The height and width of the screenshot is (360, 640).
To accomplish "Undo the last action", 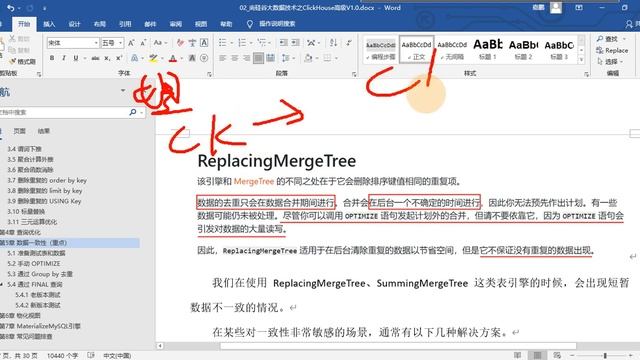I will pos(11,8).
